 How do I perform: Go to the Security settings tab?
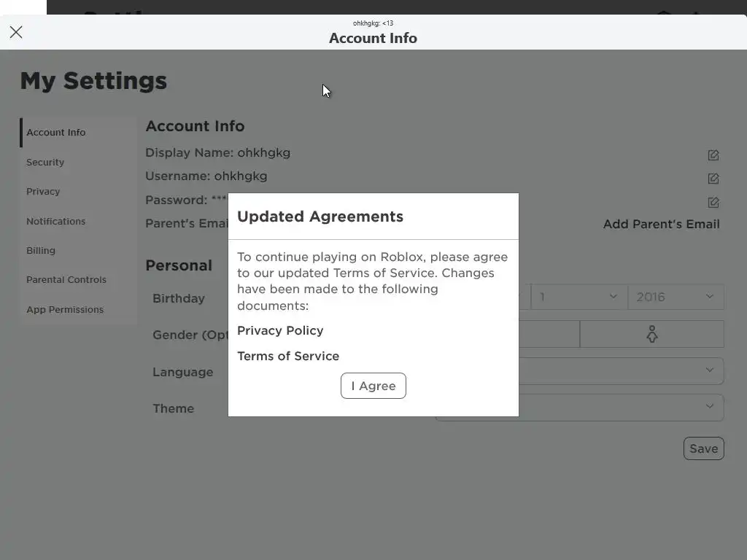click(79, 162)
